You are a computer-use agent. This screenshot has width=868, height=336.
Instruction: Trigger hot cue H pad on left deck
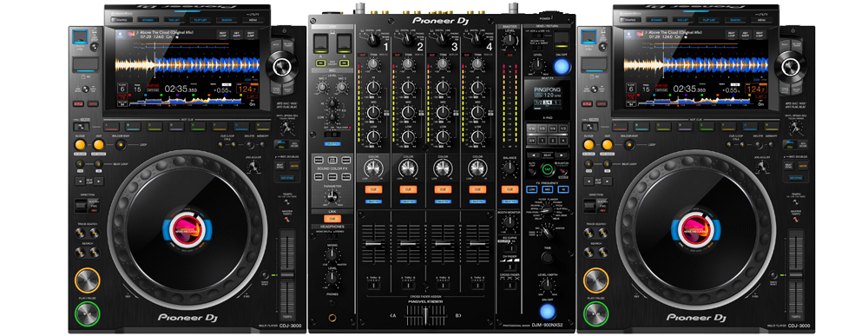point(262,126)
